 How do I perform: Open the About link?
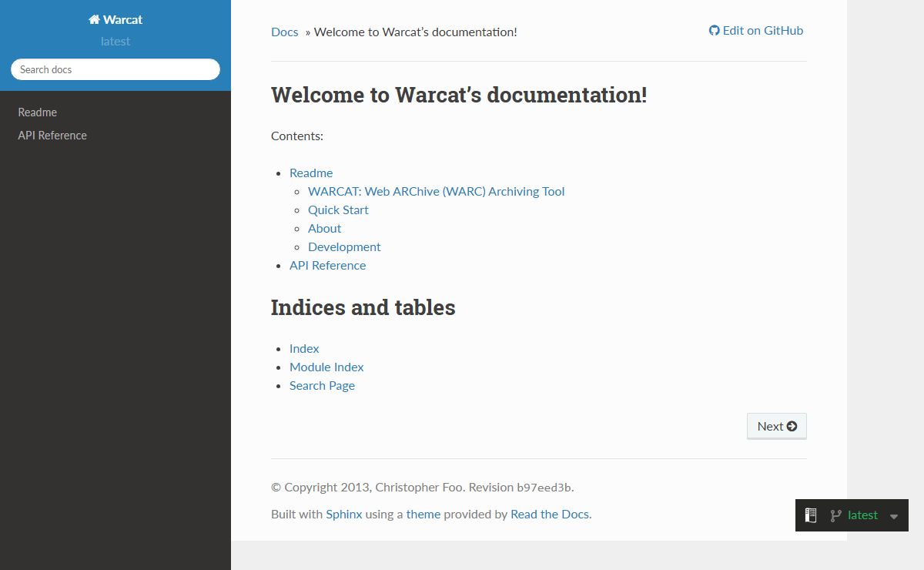point(324,228)
